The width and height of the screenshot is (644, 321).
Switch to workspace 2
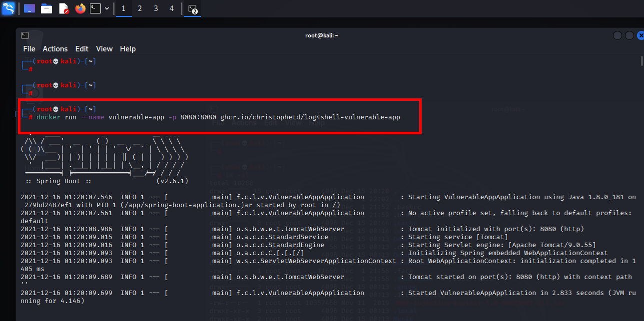[139, 8]
